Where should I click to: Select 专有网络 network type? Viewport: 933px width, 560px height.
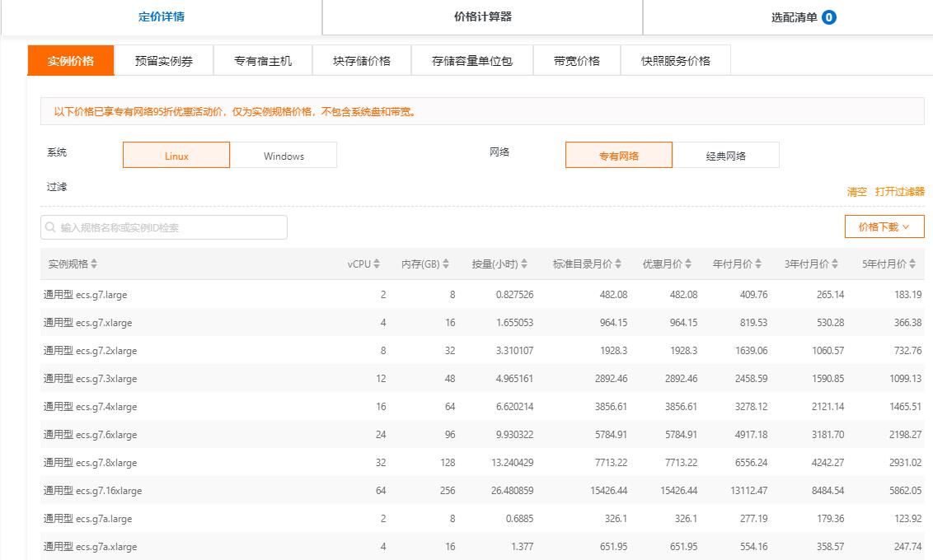619,156
